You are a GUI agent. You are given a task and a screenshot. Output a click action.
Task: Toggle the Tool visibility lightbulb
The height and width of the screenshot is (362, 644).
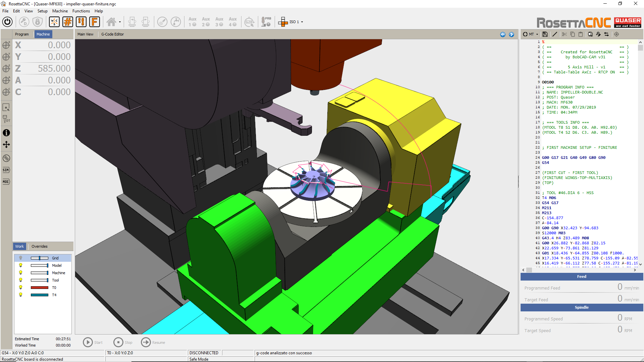click(x=20, y=280)
